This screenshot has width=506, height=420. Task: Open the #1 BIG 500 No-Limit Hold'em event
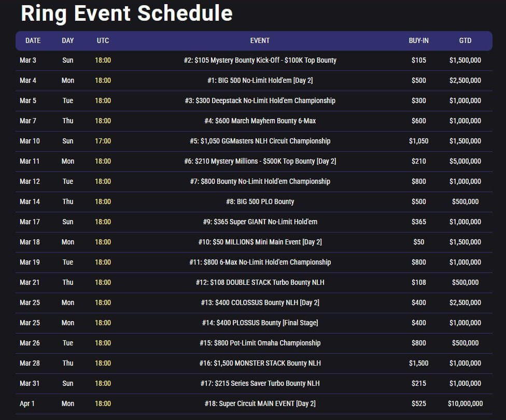pyautogui.click(x=260, y=80)
